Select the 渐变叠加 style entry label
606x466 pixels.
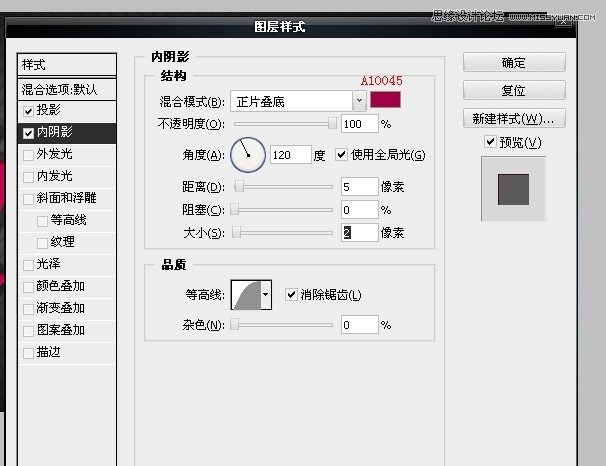coord(60,308)
